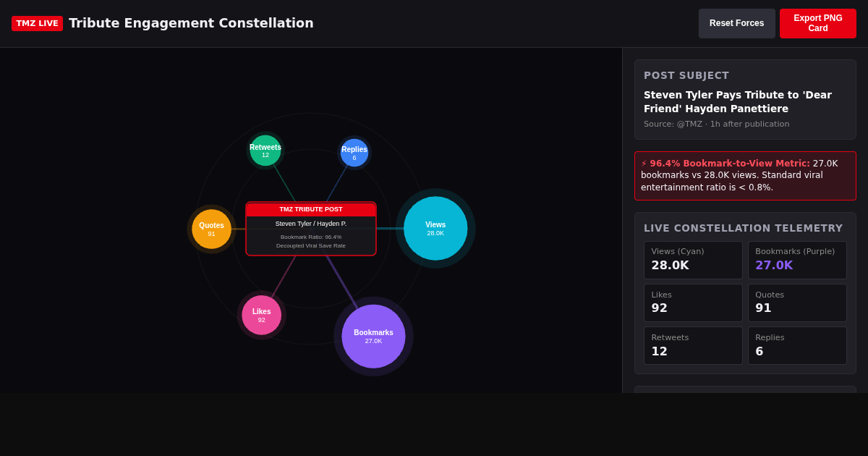Click the TMZ LIVE badge
This screenshot has height=456, width=868.
coord(37,23)
